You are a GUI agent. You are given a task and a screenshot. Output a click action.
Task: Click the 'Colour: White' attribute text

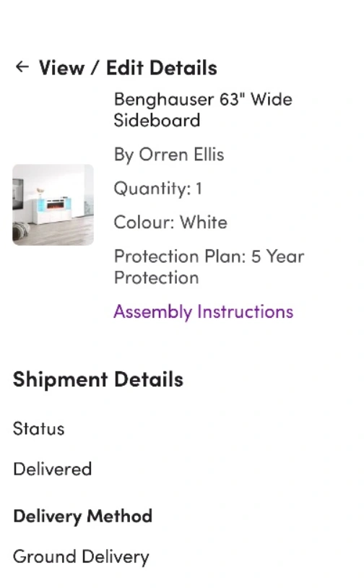pos(170,222)
